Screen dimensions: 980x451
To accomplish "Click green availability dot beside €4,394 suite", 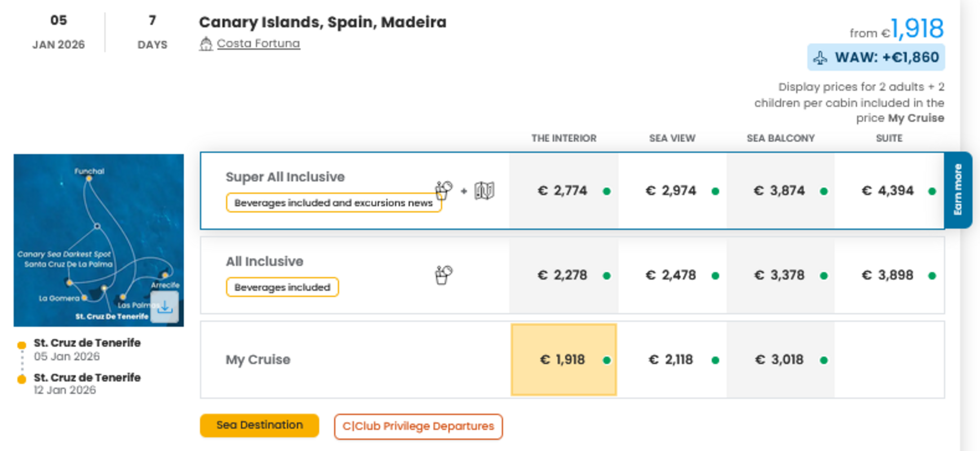I will coord(932,192).
